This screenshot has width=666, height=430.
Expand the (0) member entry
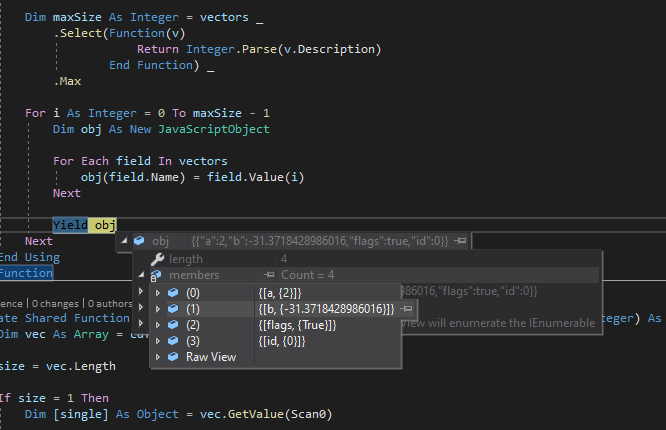tap(157, 292)
